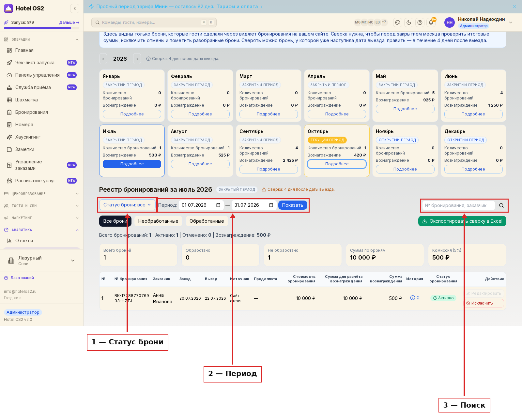
Task: Click the search magnifier button in the booking search
Action: (x=501, y=205)
